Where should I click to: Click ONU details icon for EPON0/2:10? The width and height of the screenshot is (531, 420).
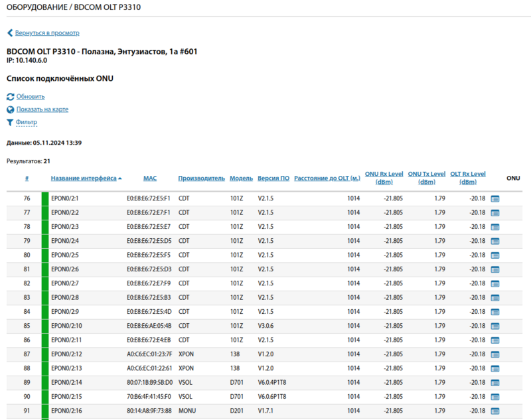click(x=494, y=326)
